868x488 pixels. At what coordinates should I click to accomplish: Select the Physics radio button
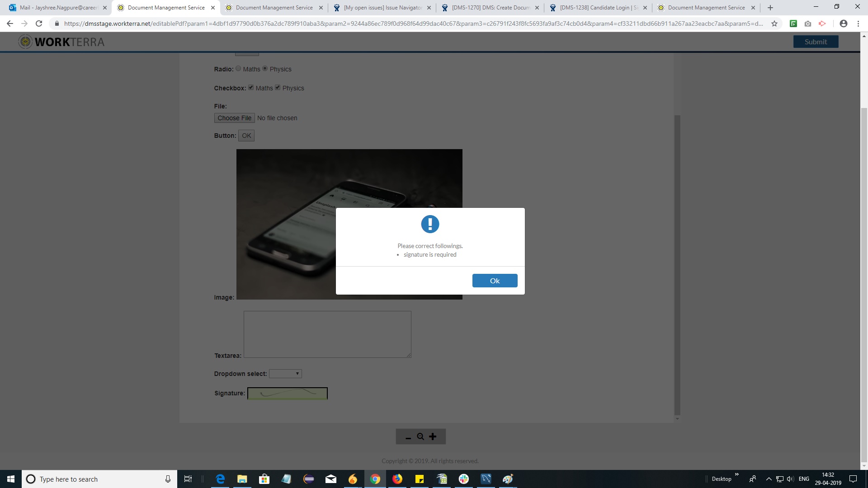pyautogui.click(x=265, y=69)
